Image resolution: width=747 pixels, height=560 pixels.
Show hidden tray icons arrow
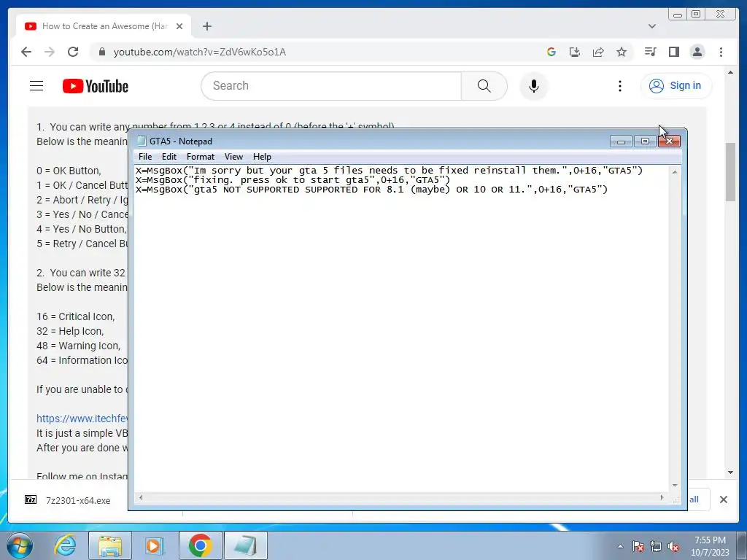click(620, 546)
